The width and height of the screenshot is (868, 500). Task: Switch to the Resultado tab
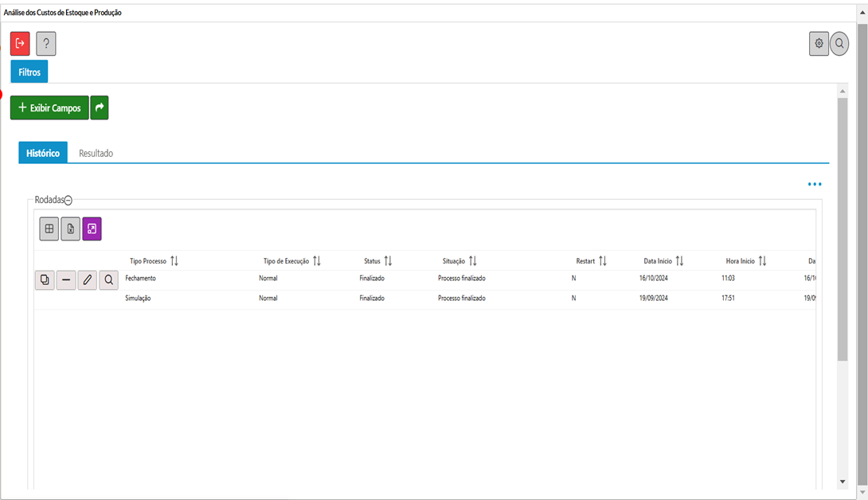coord(96,153)
